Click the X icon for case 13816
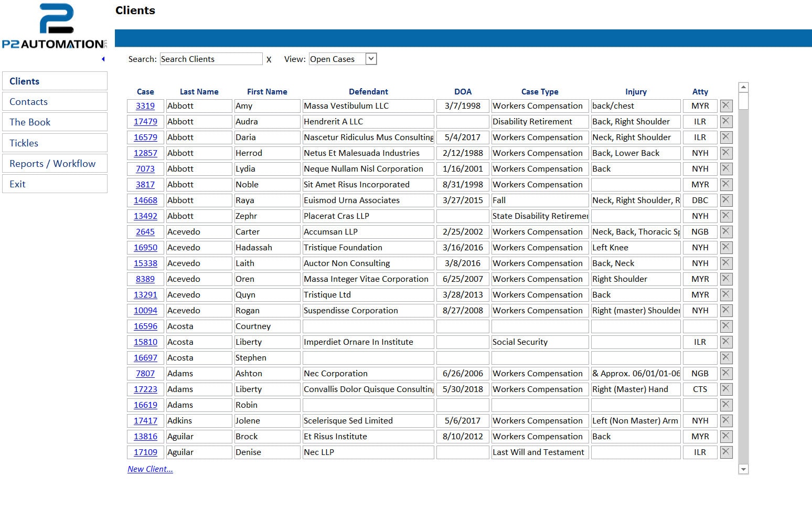 (x=726, y=436)
